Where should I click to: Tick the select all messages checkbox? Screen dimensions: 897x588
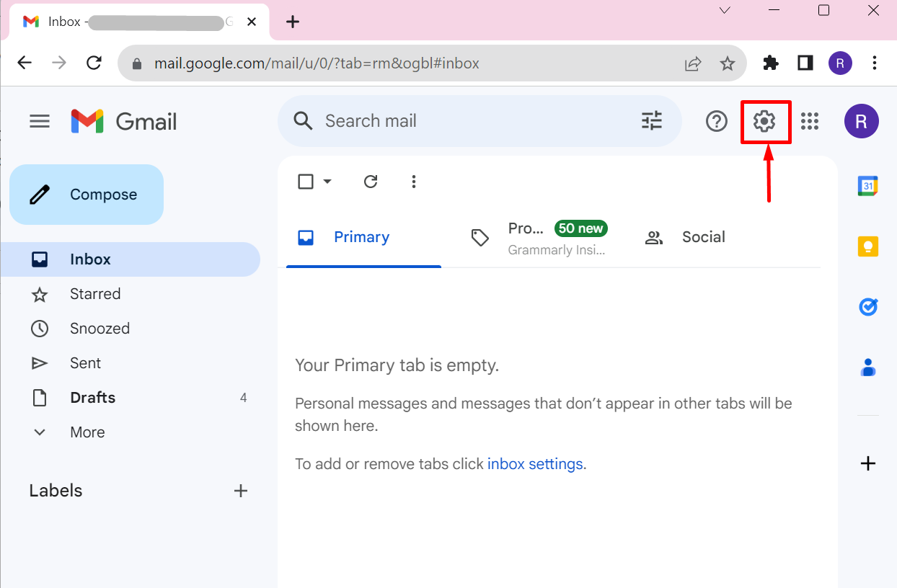pos(306,182)
